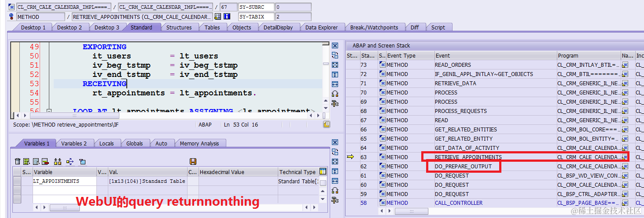Open the Tables tab
The image size is (644, 218).
tap(212, 27)
